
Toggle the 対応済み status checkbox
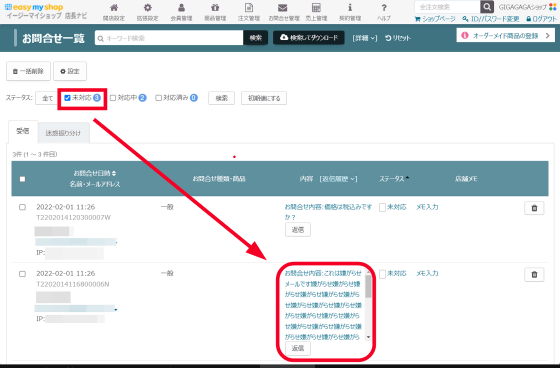coord(159,98)
